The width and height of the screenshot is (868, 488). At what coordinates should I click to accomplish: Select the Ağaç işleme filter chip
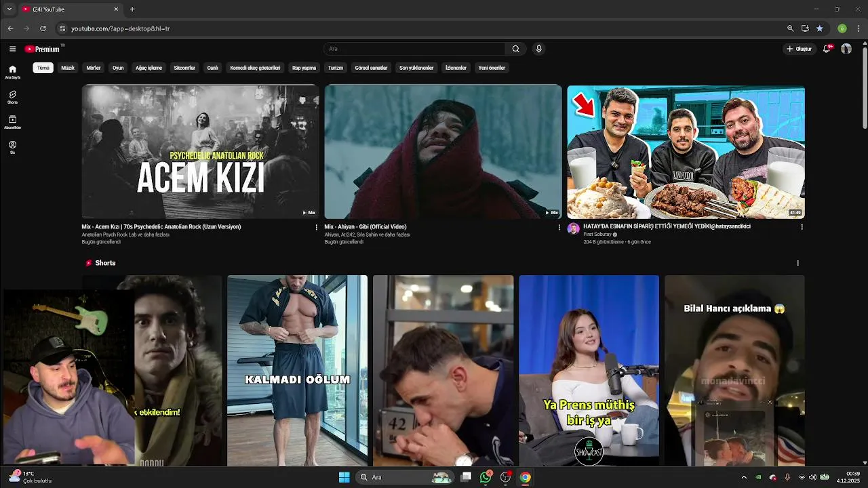149,68
